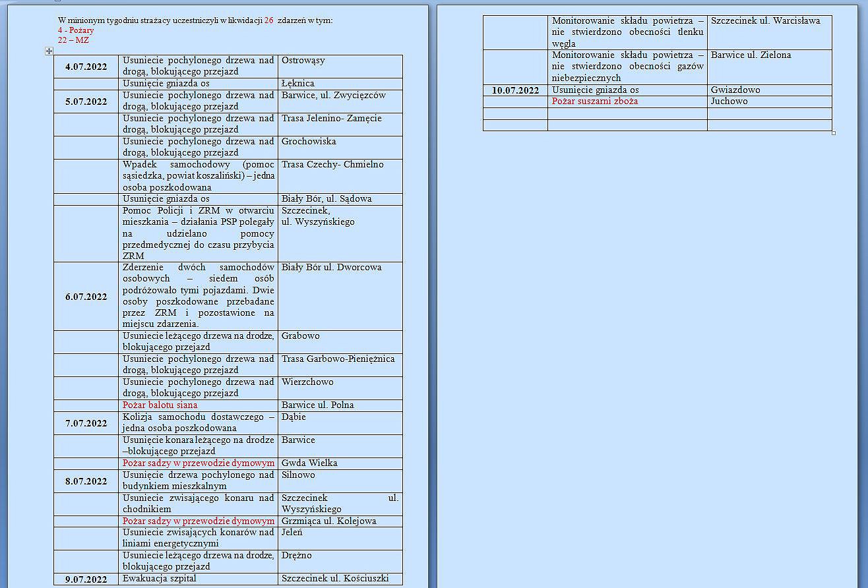This screenshot has width=868, height=588.
Task: Click cell 'Trasa Czechy- Chmielno'
Action: click(x=340, y=176)
